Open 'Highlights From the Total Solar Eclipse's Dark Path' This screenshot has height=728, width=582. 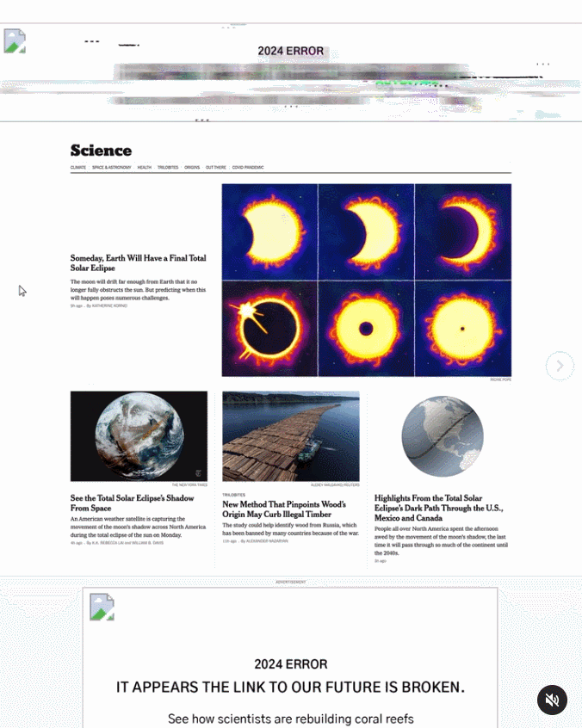[438, 508]
